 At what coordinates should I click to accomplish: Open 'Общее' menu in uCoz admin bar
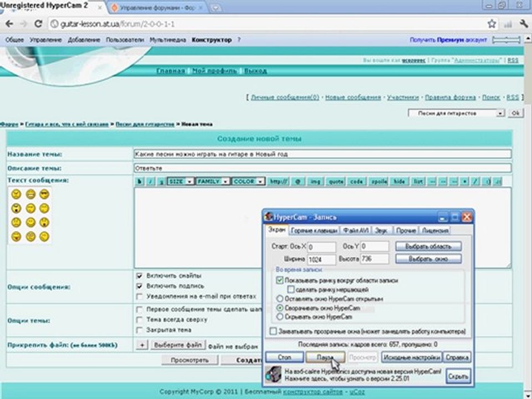(14, 40)
